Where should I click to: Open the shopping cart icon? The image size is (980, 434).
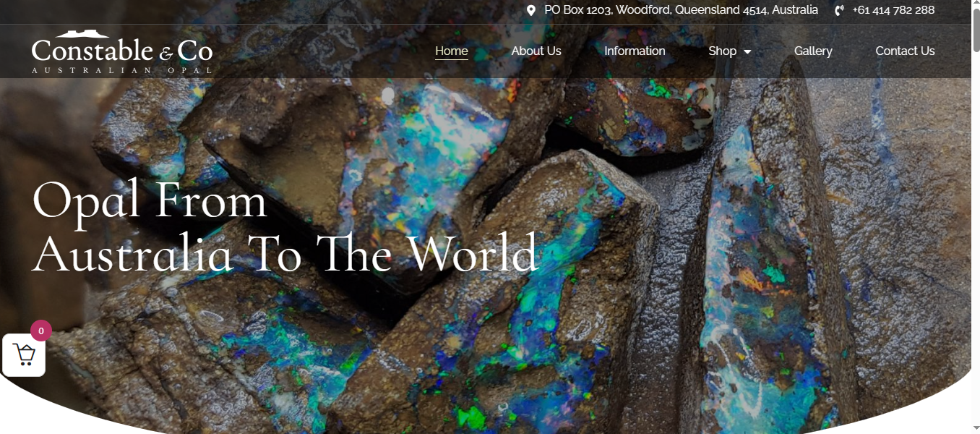point(24,354)
